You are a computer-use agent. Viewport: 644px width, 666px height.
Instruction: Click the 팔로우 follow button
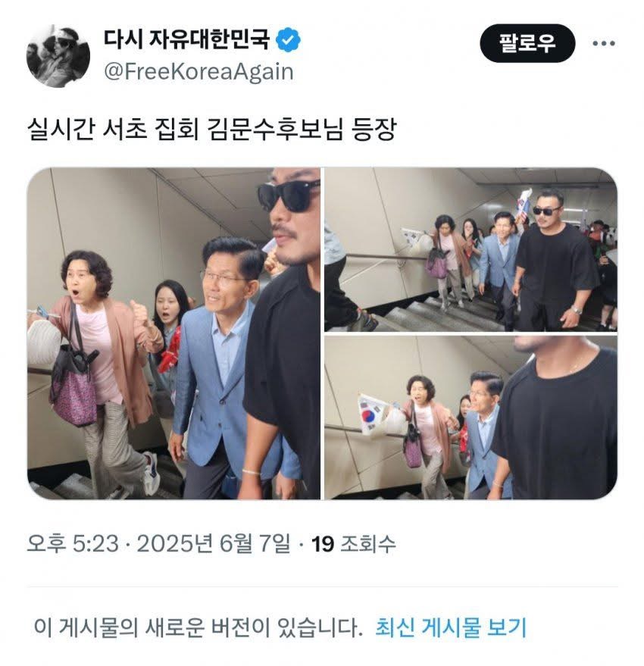tap(527, 43)
